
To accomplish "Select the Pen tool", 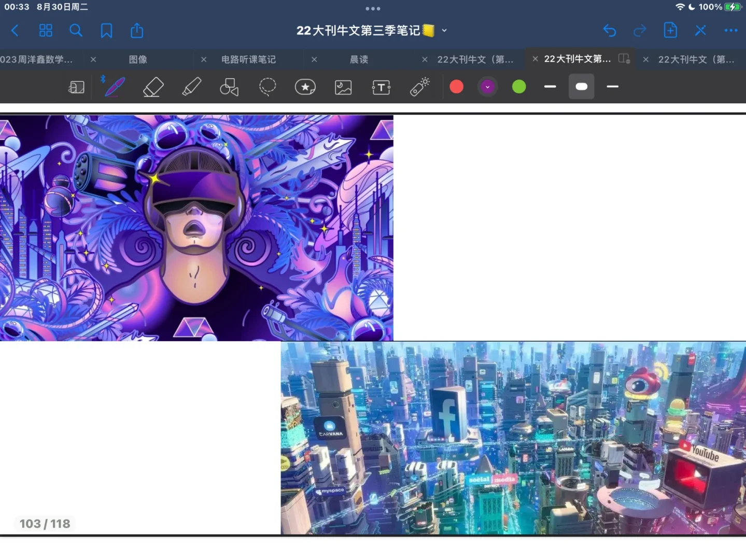I will pyautogui.click(x=114, y=87).
